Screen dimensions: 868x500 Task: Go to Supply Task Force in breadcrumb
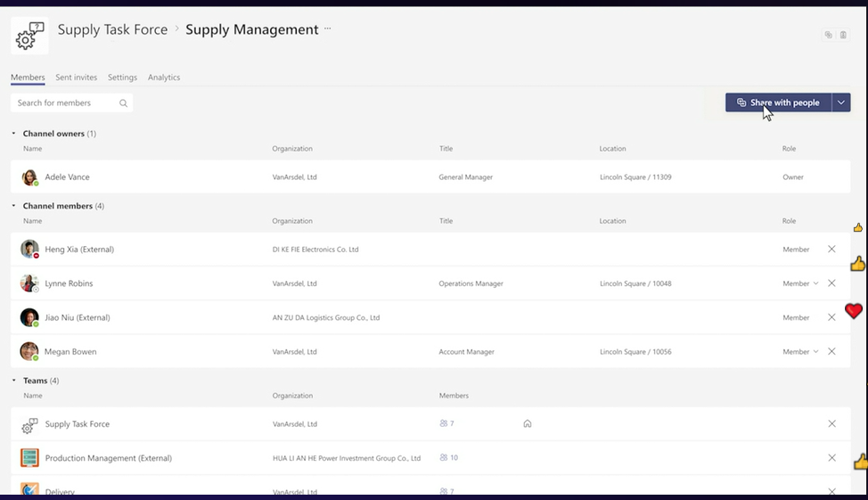(112, 29)
